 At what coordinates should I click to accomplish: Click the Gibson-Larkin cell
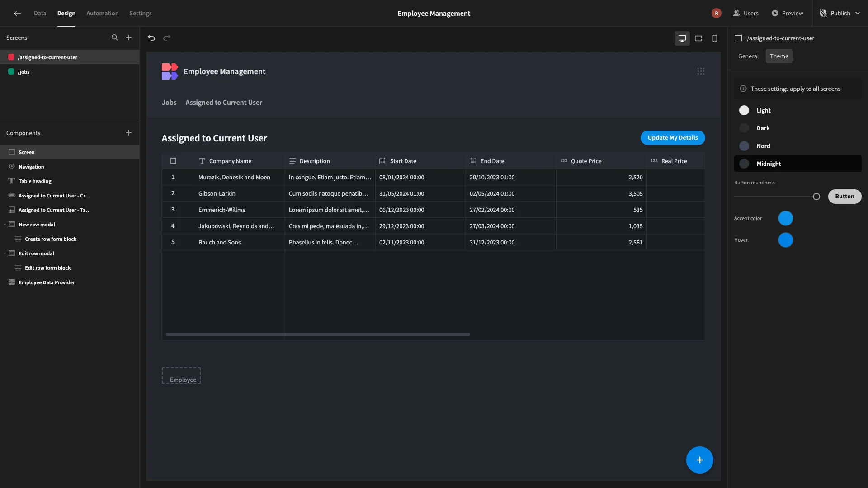240,193
